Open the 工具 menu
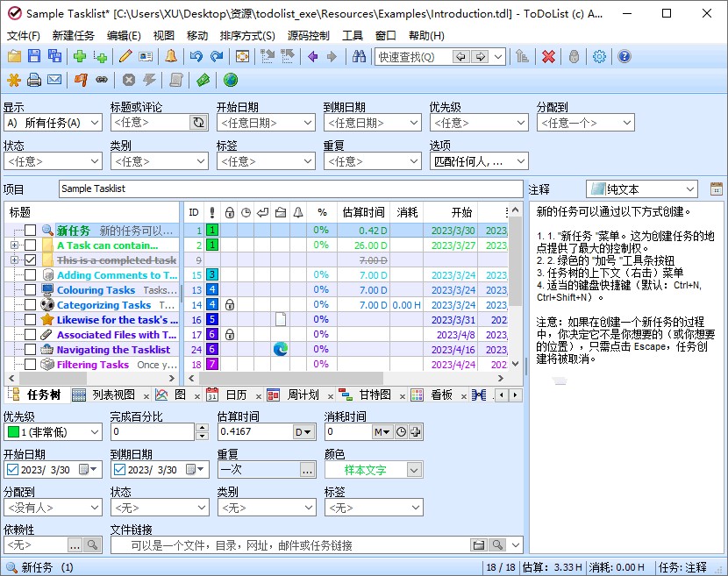Image resolution: width=728 pixels, height=576 pixels. pos(353,36)
